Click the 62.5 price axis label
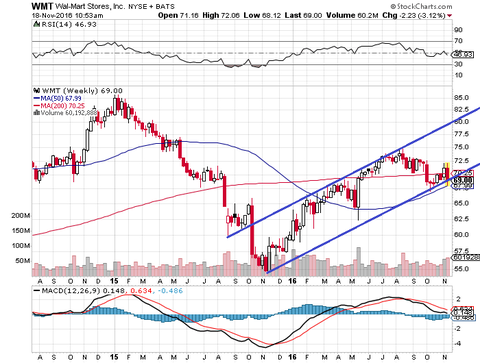The image size is (480, 363). 462,219
